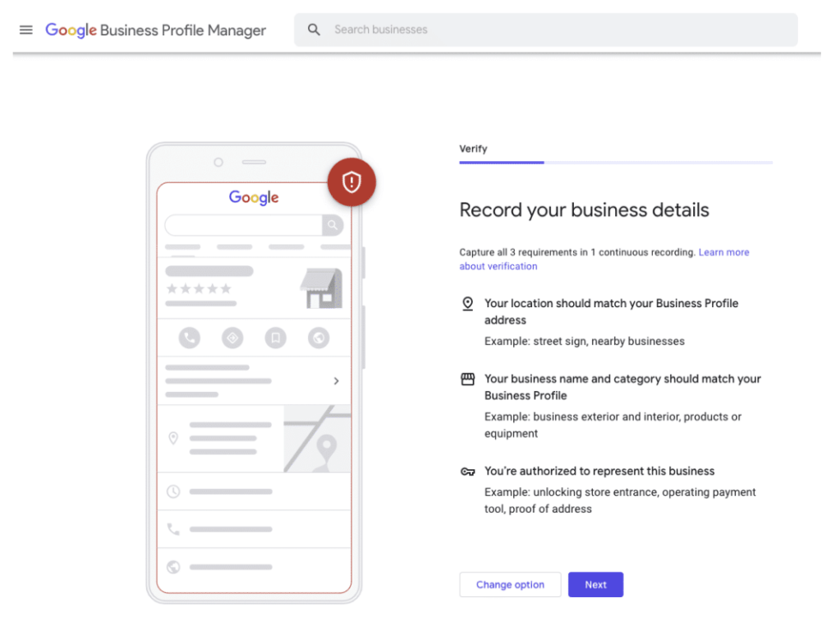Click the verification progress bar
This screenshot has height=644, width=831.
point(616,163)
